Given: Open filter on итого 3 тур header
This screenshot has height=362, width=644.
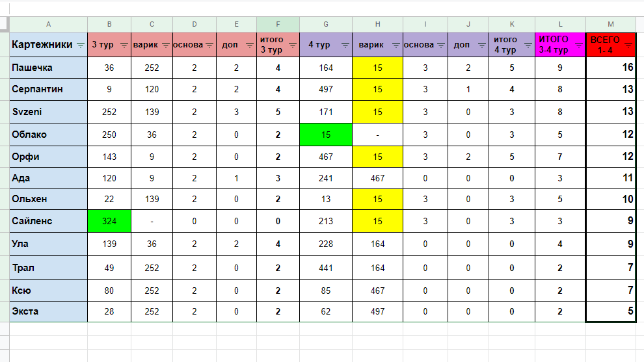Looking at the screenshot, I should point(293,45).
